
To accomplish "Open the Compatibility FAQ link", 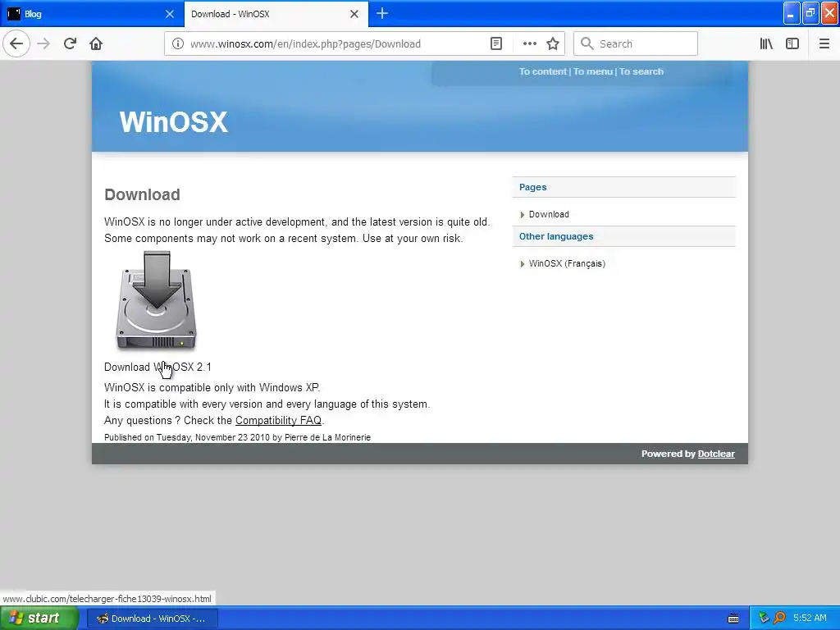I will pos(278,421).
